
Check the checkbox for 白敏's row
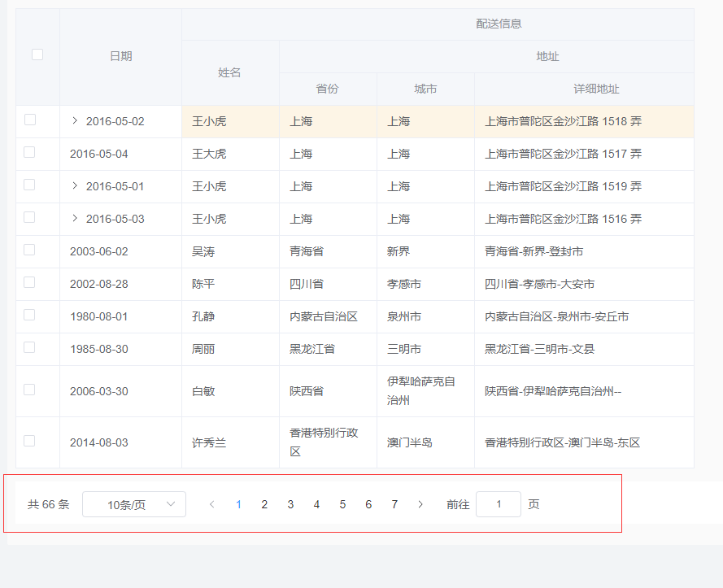(x=30, y=390)
